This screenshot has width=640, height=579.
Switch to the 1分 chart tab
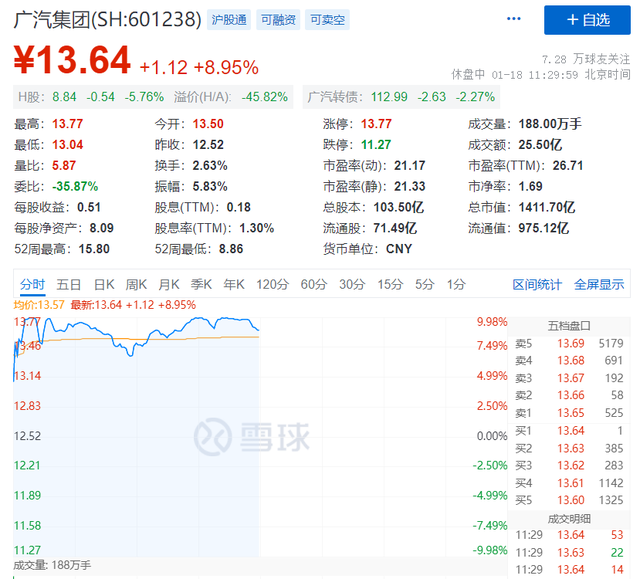pyautogui.click(x=456, y=284)
